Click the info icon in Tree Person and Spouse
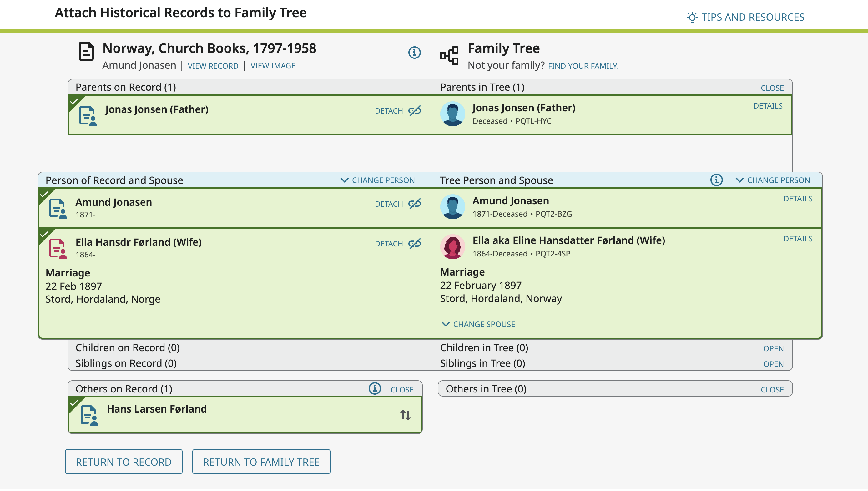Screen dimensions: 868x491 716,180
